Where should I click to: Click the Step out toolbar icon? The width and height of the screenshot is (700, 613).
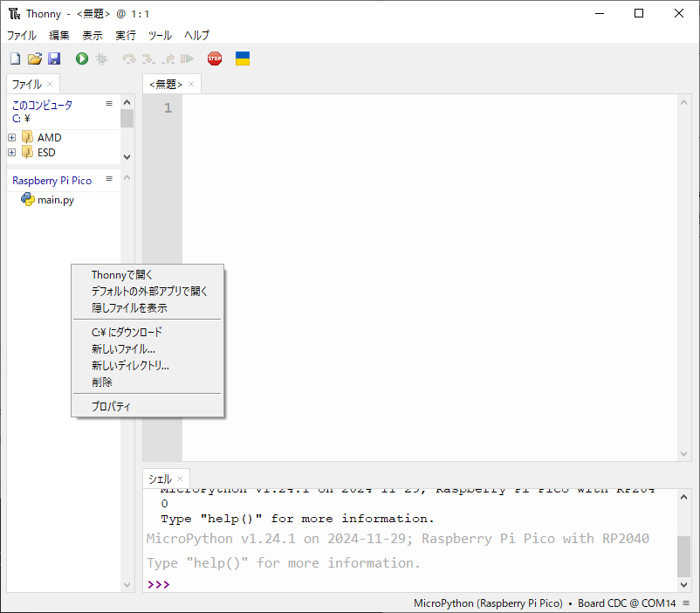[168, 59]
